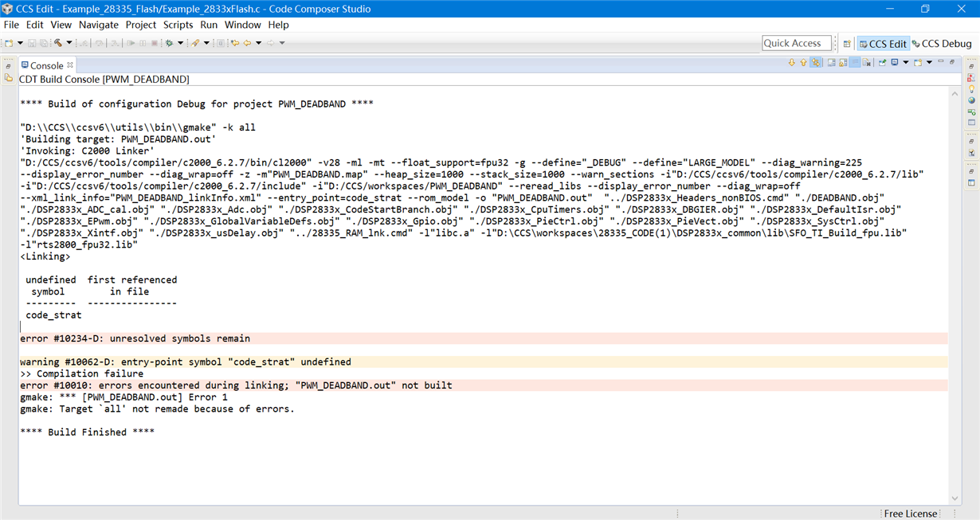Click the Display Selected Console icon
The width and height of the screenshot is (980, 520).
(895, 63)
